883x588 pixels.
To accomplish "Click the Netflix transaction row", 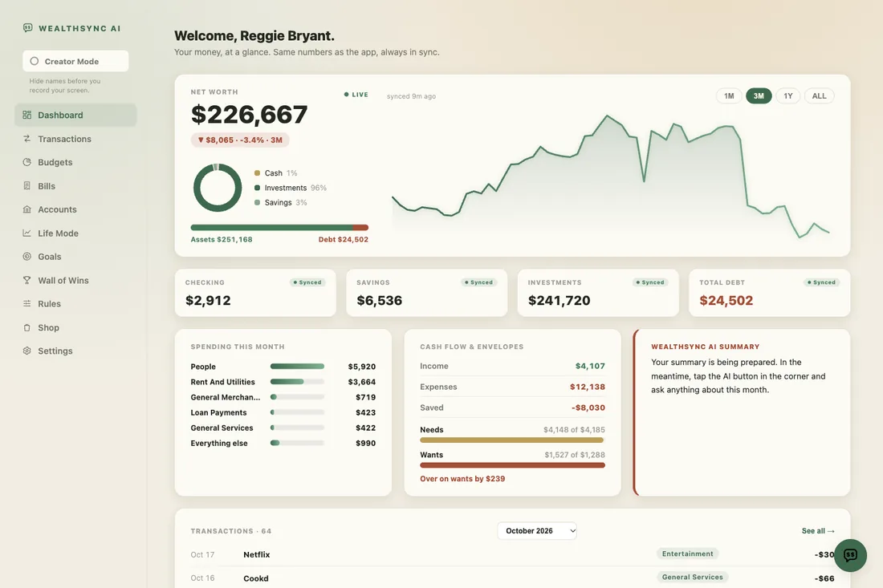I will [512, 554].
